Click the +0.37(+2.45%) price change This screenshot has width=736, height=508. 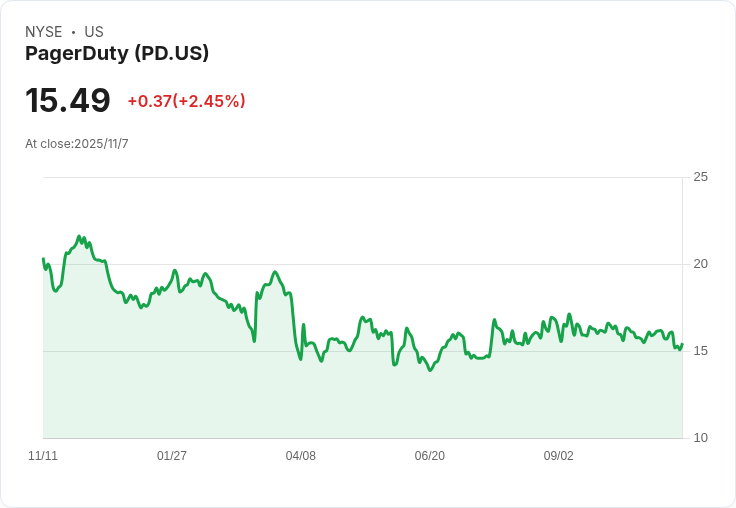186,101
